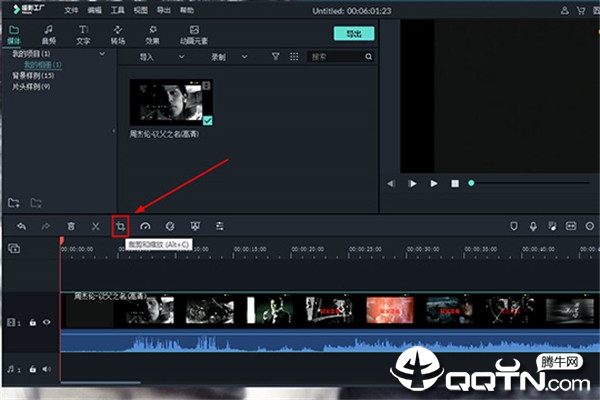Click the add track manager icon
Screen dimensions: 600x400
pyautogui.click(x=14, y=249)
